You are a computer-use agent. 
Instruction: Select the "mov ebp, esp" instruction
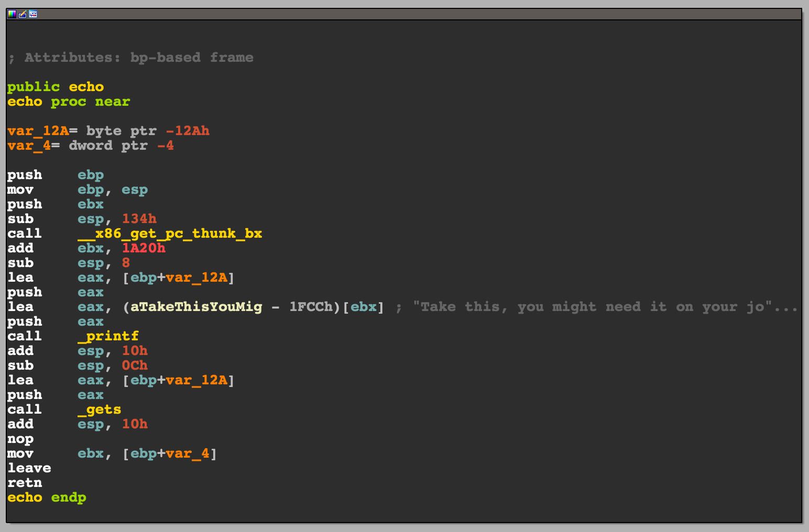point(78,190)
